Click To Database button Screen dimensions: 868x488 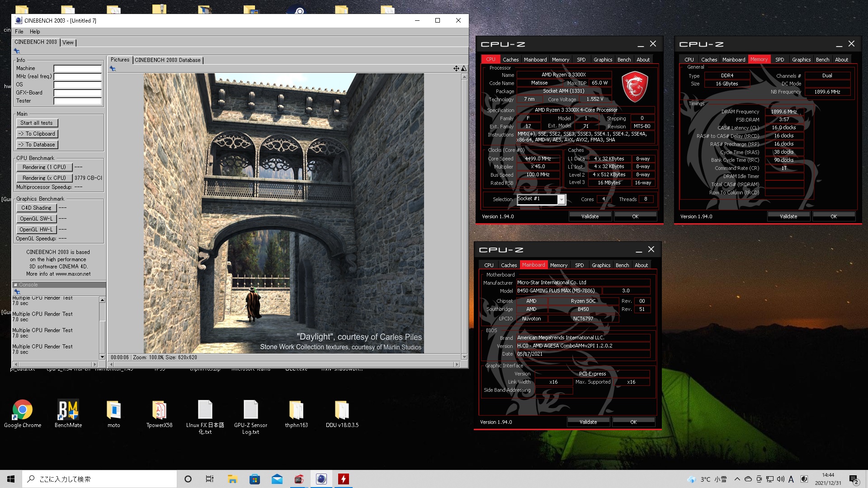point(37,145)
